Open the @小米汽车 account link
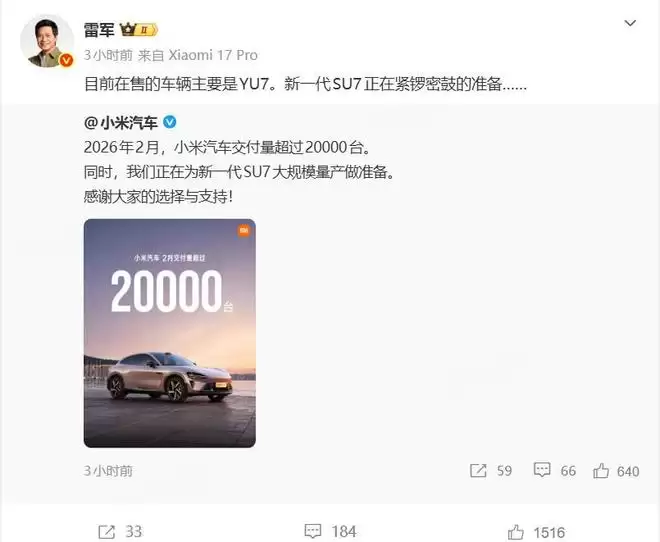Viewport: 660px width, 542px height. click(x=120, y=123)
